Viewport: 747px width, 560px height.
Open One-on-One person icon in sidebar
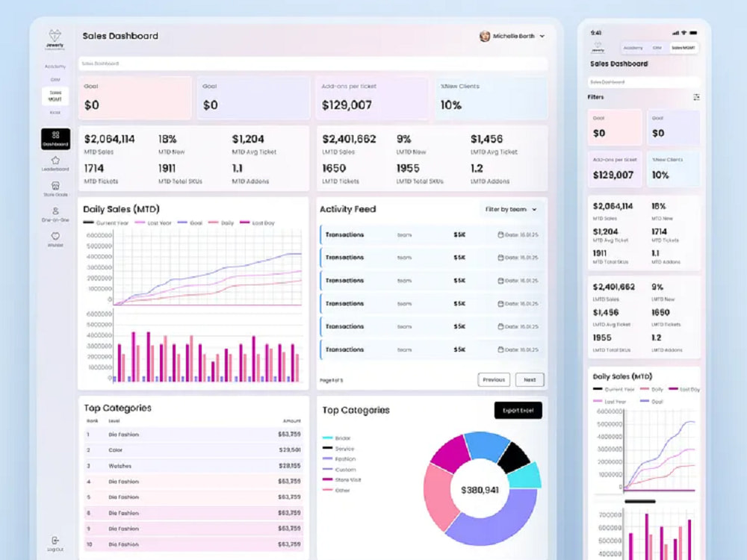pyautogui.click(x=55, y=211)
